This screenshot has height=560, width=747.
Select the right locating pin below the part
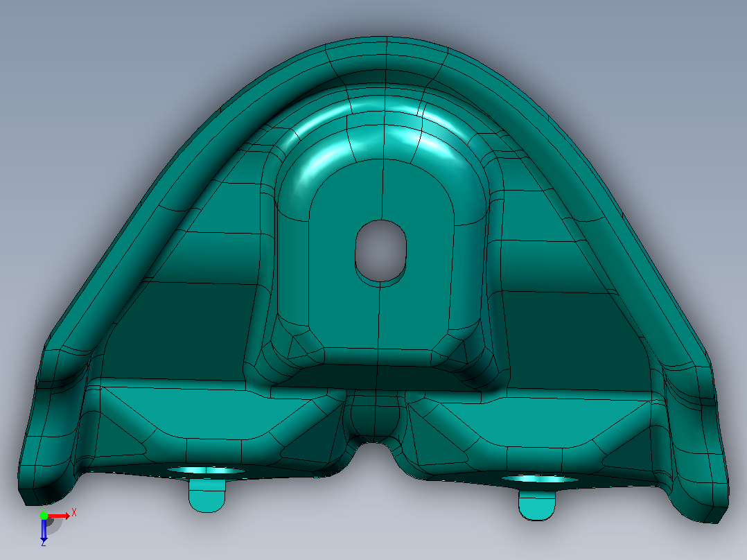tap(537, 506)
